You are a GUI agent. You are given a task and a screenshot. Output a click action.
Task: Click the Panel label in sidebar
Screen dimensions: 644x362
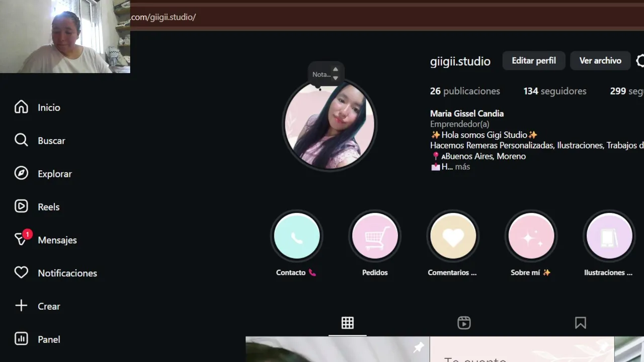49,339
